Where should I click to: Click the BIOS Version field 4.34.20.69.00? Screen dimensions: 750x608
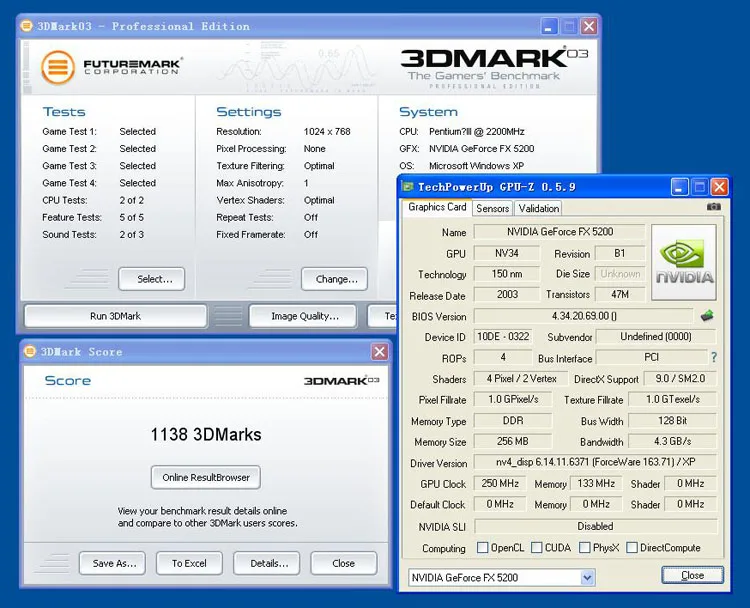tap(584, 316)
